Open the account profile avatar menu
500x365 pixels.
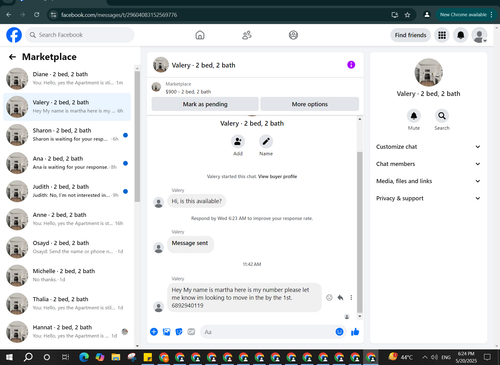[479, 35]
